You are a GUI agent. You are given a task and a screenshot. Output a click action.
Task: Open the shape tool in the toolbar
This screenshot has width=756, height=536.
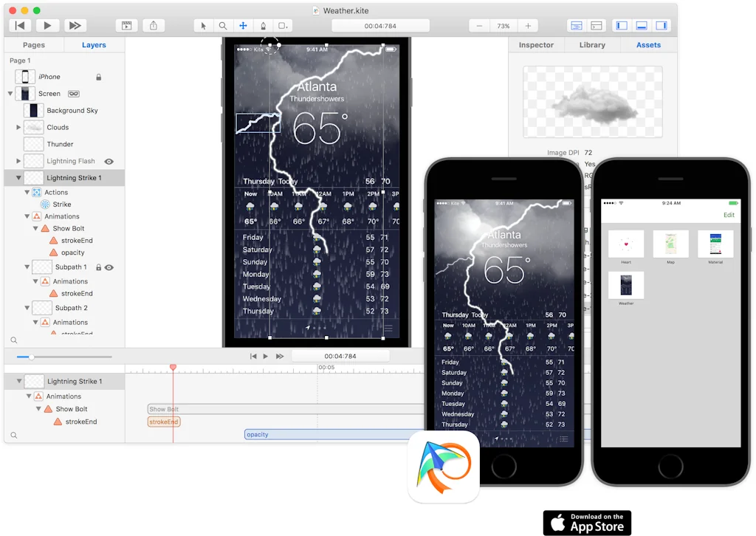(x=282, y=25)
